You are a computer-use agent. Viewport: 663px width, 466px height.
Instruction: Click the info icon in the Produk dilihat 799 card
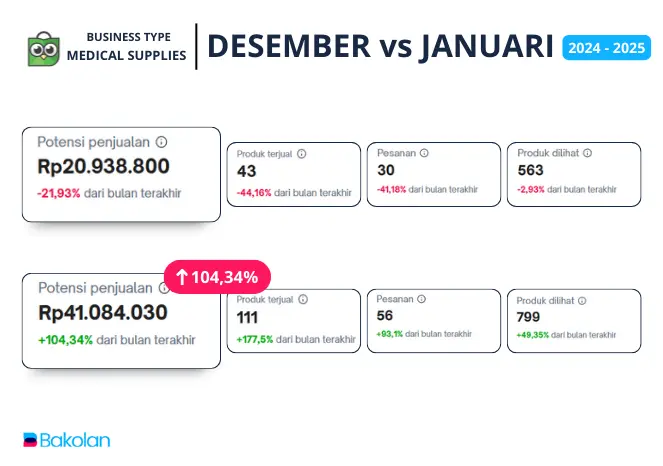582,300
